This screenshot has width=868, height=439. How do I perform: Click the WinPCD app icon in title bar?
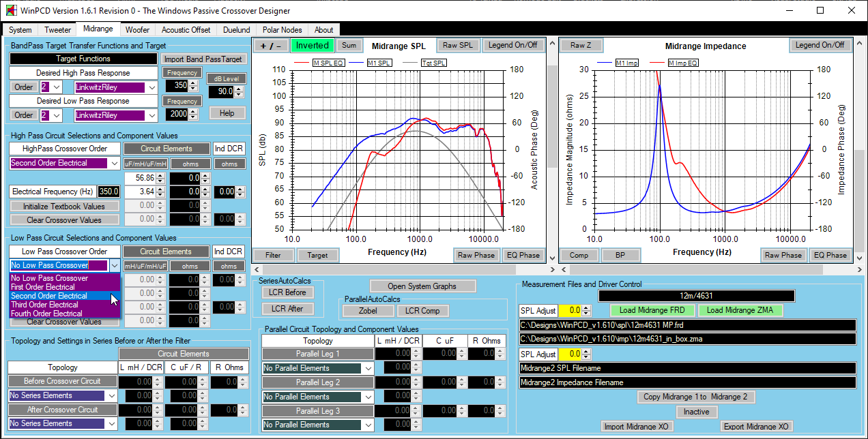(11, 11)
